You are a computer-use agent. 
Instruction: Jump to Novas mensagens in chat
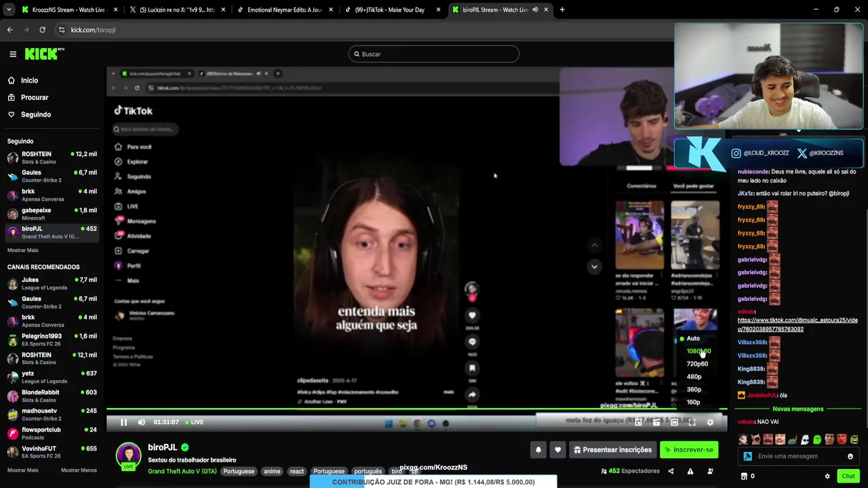pos(797,409)
